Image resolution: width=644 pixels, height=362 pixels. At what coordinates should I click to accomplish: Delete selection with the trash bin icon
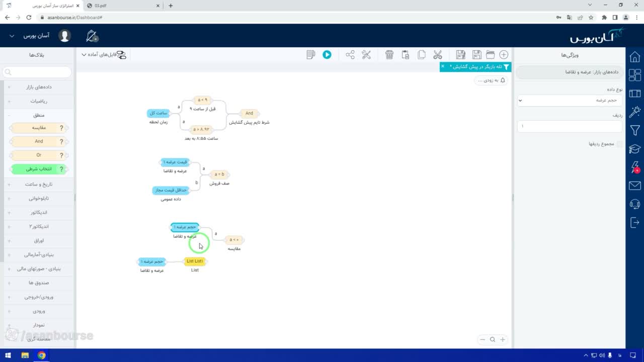pyautogui.click(x=389, y=55)
